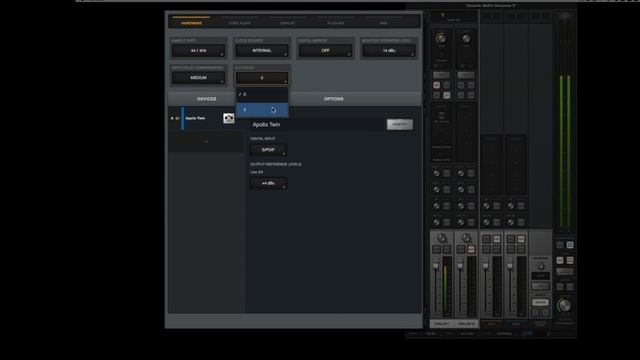Click wide input button below Analog 1 gain
The height and width of the screenshot is (360, 640).
tap(441, 75)
